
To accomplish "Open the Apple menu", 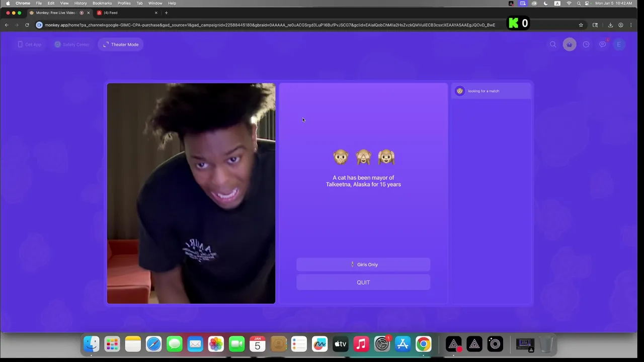I will click(x=8, y=3).
